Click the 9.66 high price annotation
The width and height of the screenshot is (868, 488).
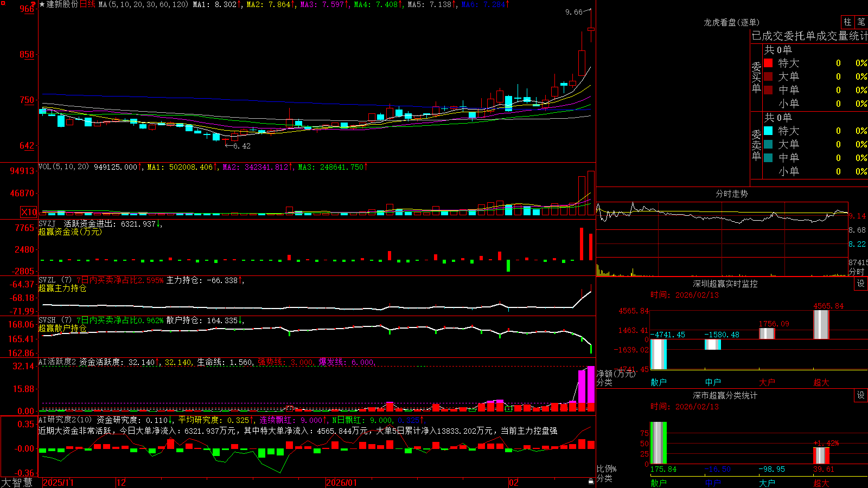573,12
